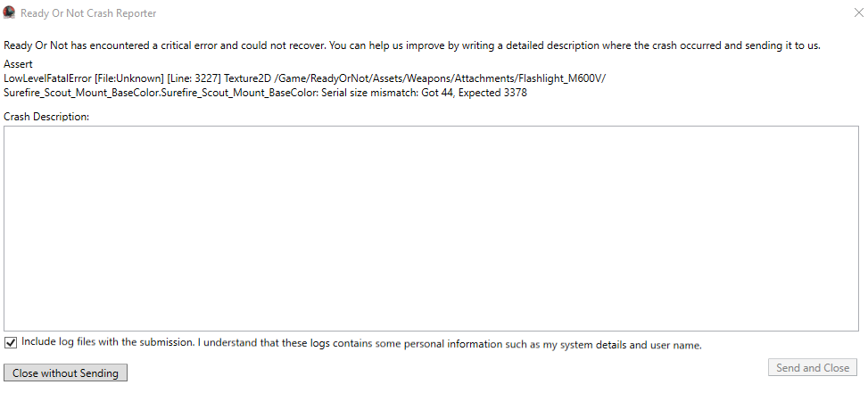Close the Crash Reporter window with X
This screenshot has height=393, width=868.
(x=858, y=12)
